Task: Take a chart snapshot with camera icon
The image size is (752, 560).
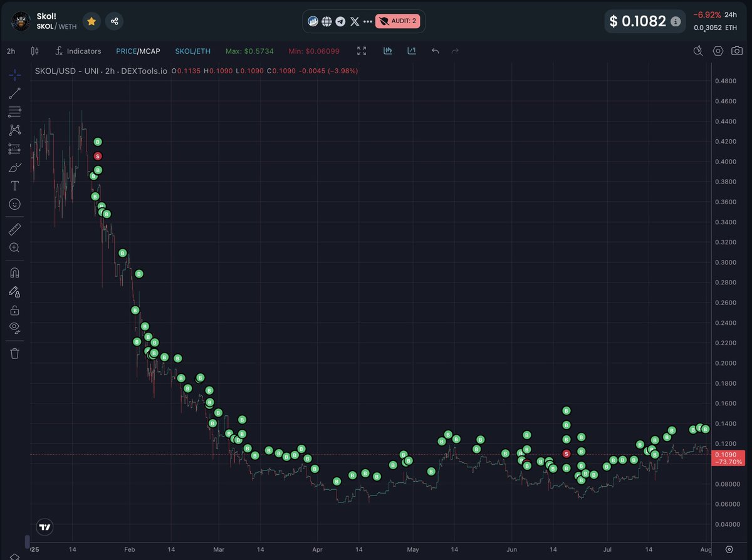Action: [x=737, y=51]
